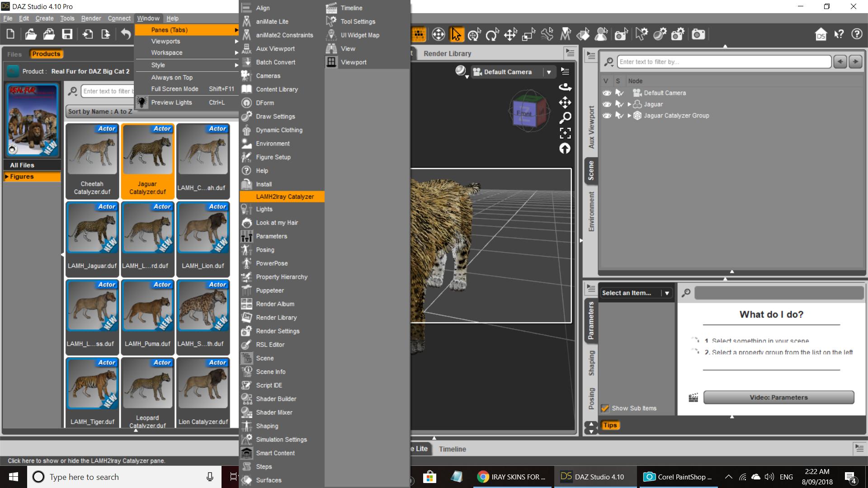Choose LAMH2Iray Catalyzer from panes menu
Image resolution: width=868 pixels, height=488 pixels.
284,197
